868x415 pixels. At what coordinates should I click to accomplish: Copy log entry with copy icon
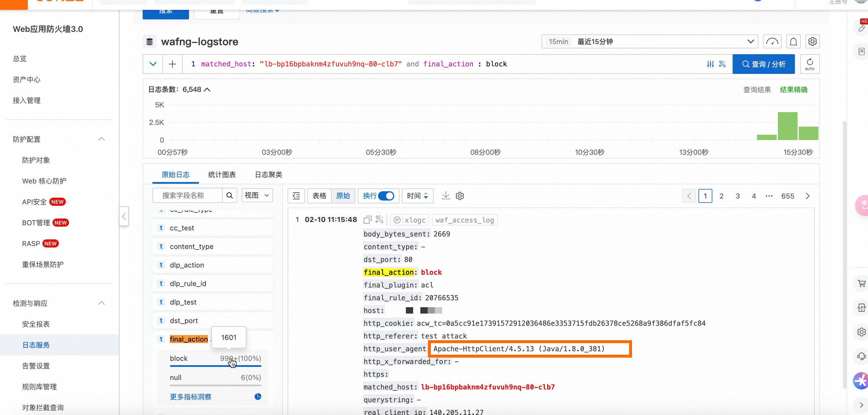coord(367,220)
